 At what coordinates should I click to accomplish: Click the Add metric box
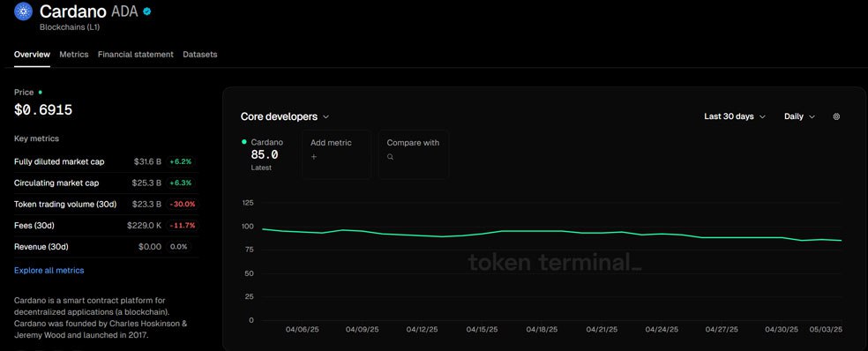pyautogui.click(x=337, y=154)
